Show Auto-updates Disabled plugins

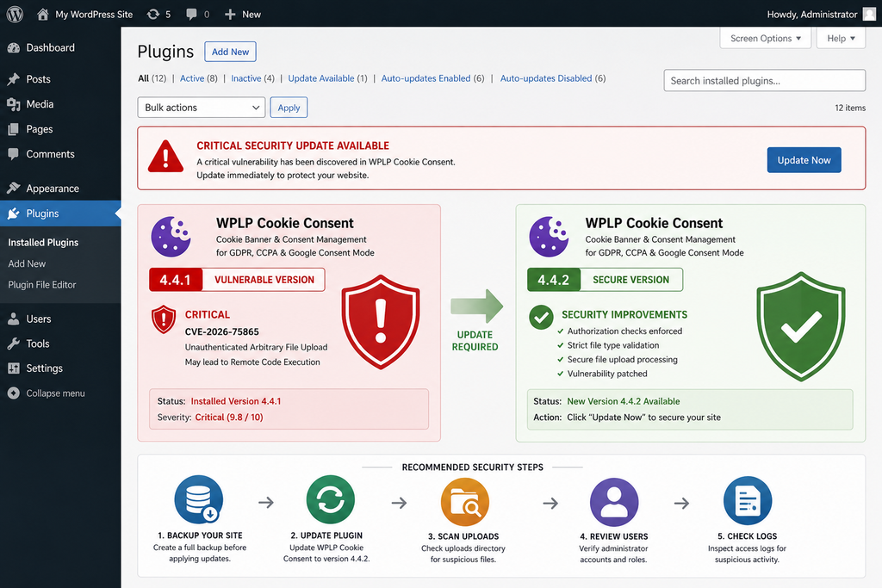[546, 78]
